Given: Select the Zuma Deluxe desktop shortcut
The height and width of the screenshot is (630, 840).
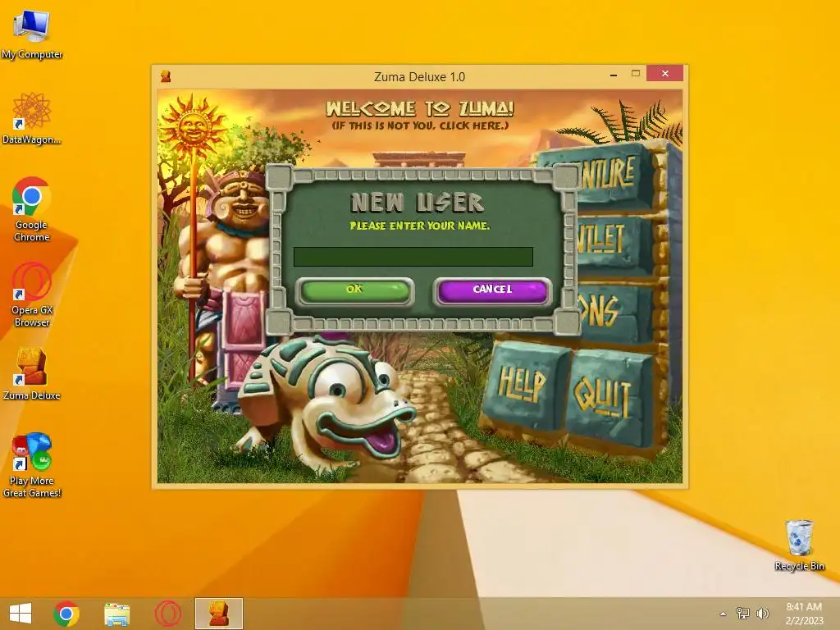Looking at the screenshot, I should 32,374.
